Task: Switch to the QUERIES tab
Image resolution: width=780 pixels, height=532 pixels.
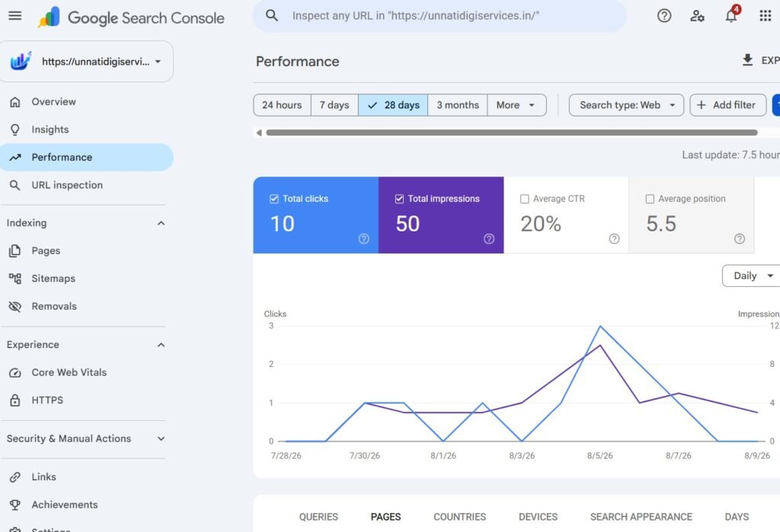Action: pos(318,517)
